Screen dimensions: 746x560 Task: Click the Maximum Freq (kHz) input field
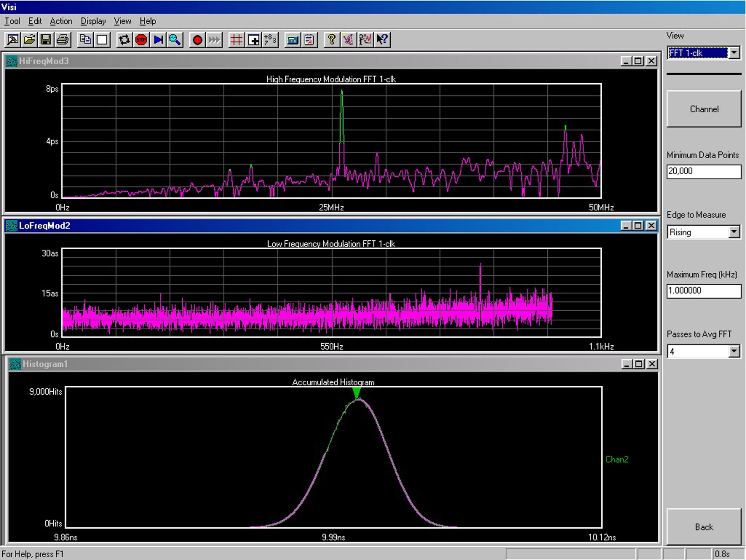(x=704, y=291)
